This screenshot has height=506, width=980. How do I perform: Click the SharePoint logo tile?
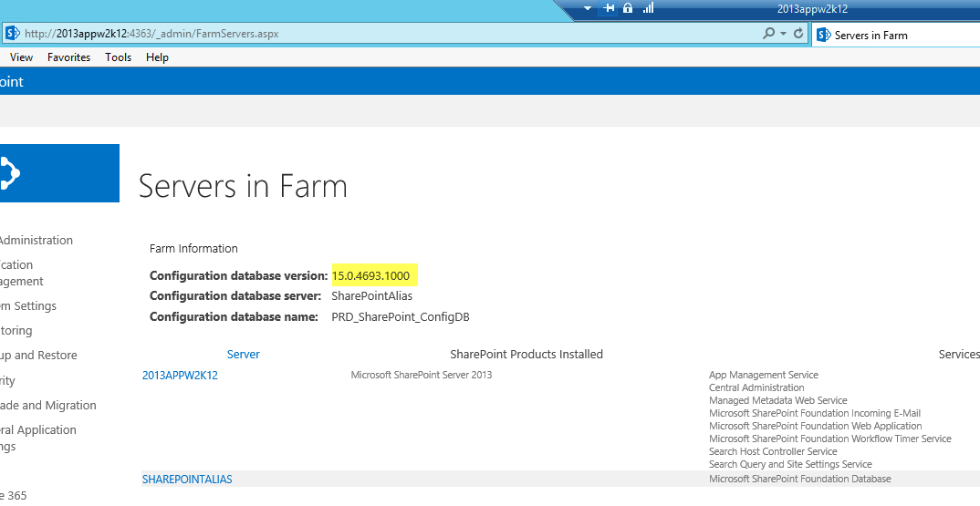pos(59,173)
